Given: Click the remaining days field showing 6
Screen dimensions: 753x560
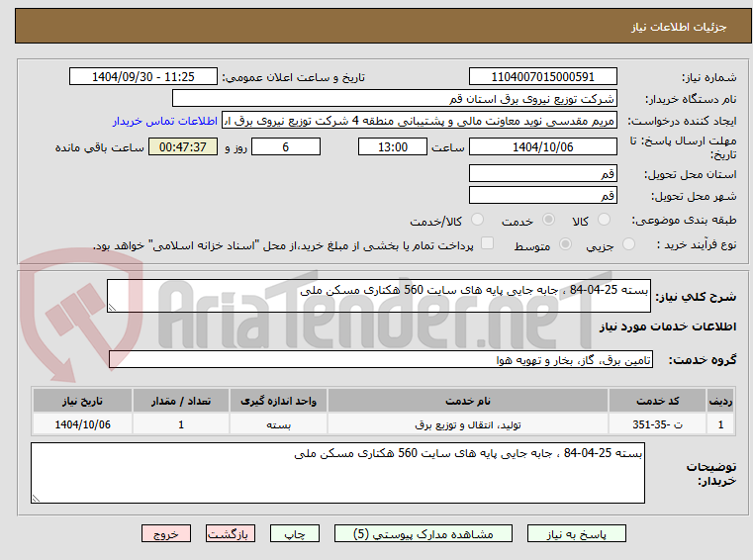Looking at the screenshot, I should tap(286, 146).
